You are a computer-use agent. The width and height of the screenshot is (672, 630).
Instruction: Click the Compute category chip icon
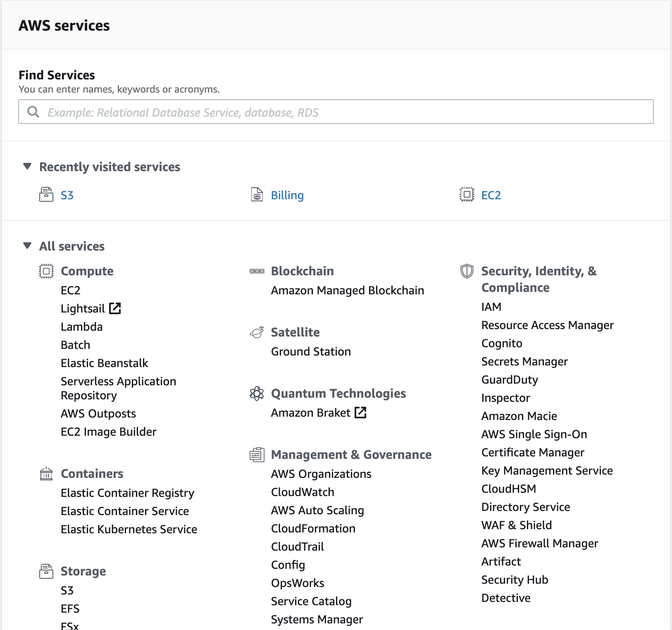(x=46, y=271)
